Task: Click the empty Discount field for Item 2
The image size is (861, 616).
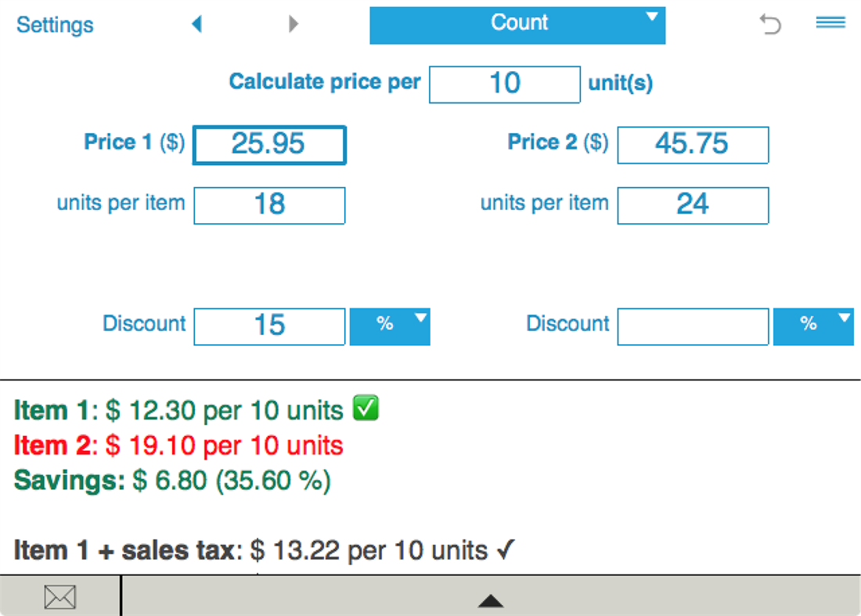Action: tap(693, 326)
